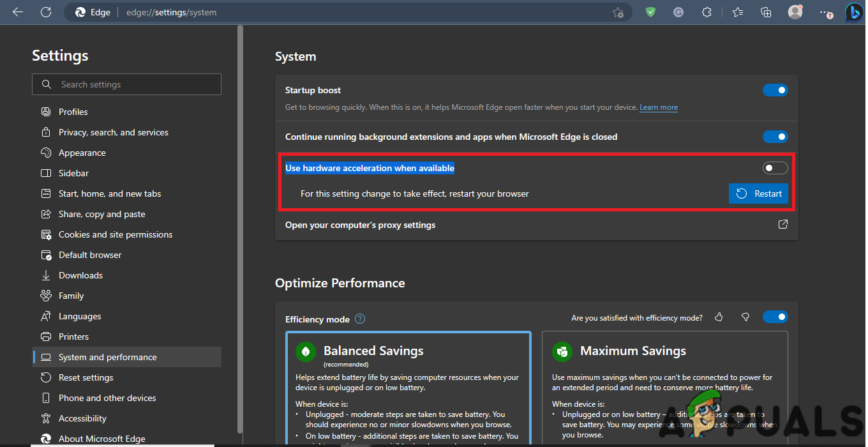868x447 pixels.
Task: Open computer's proxy settings via external-link icon
Action: click(783, 225)
